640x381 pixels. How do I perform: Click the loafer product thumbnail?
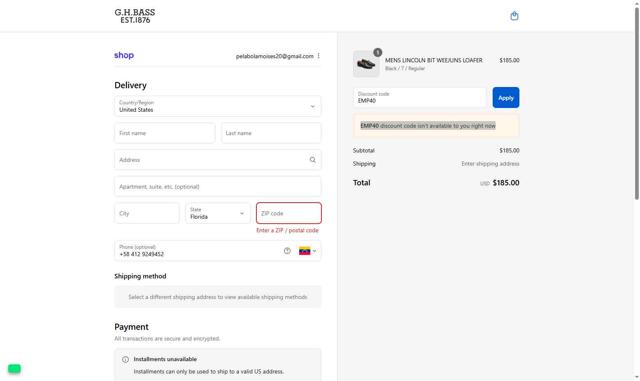(x=366, y=64)
